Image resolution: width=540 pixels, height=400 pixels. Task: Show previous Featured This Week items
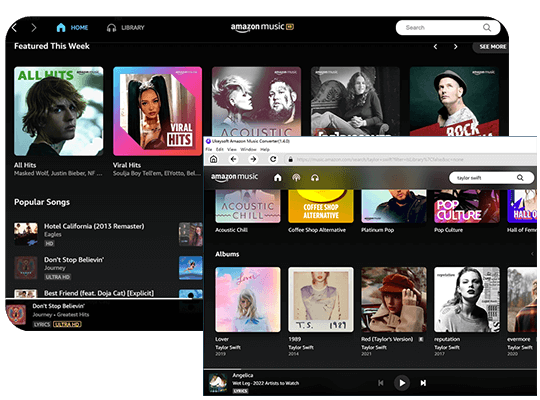[436, 47]
